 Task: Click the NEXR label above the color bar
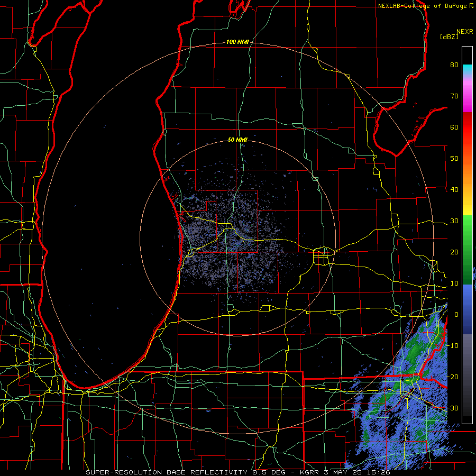[465, 32]
